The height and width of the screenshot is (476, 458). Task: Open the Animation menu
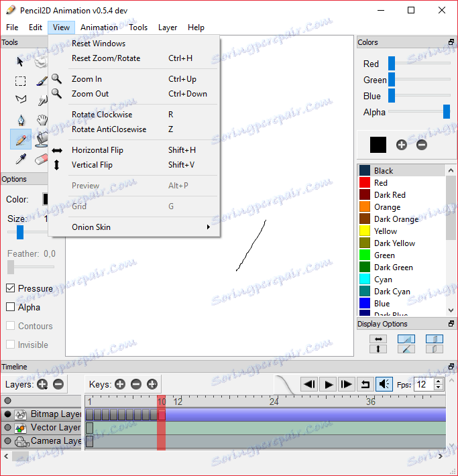[99, 27]
